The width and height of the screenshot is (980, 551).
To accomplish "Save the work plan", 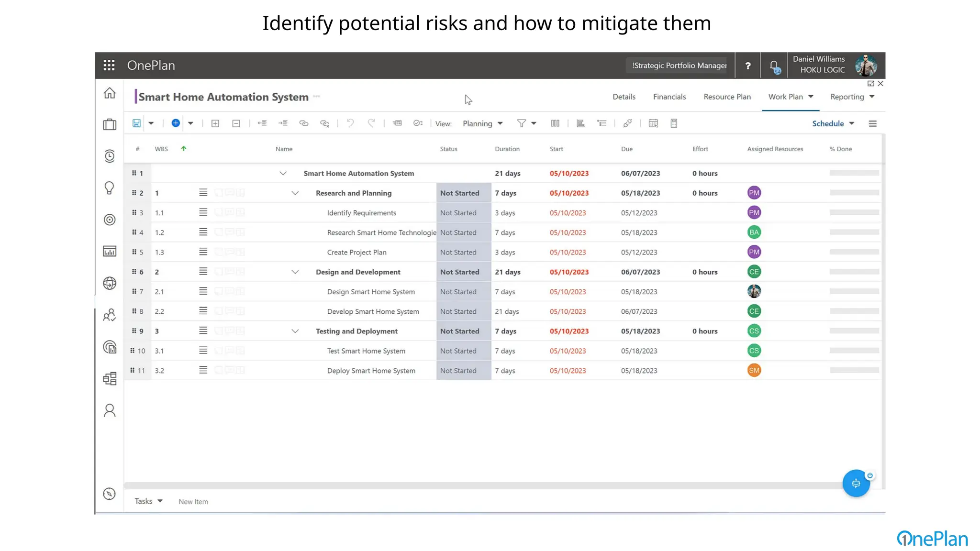I will tap(136, 123).
